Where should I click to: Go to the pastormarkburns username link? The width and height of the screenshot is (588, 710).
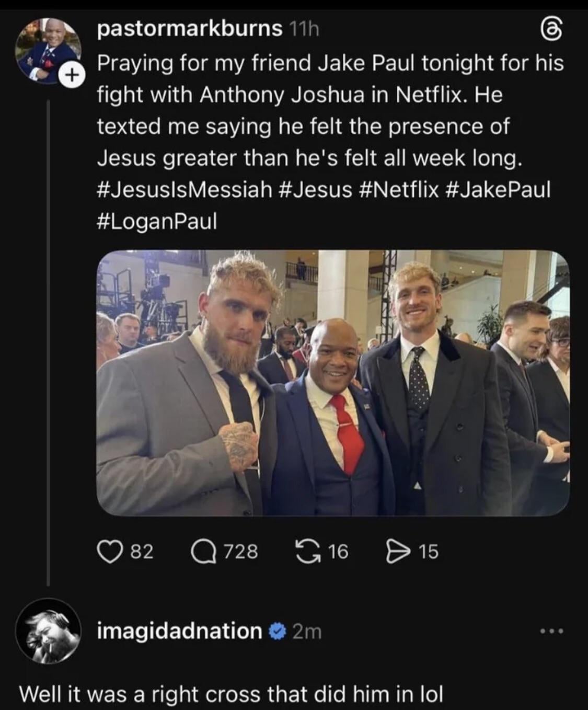pyautogui.click(x=189, y=29)
